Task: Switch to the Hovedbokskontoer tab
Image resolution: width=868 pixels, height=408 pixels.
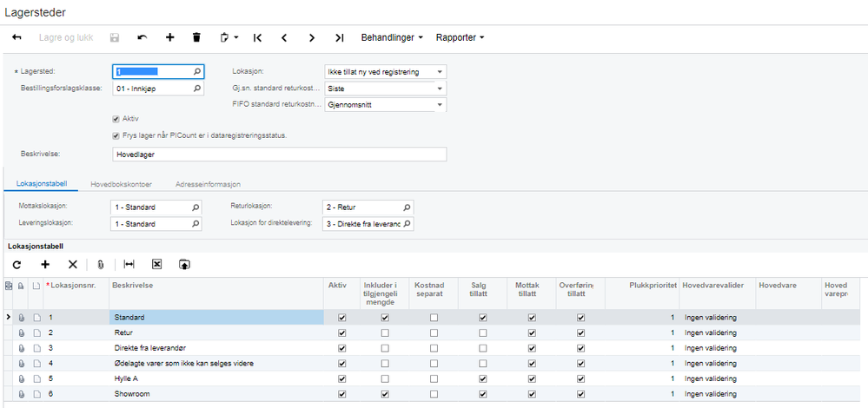Action: coord(122,184)
